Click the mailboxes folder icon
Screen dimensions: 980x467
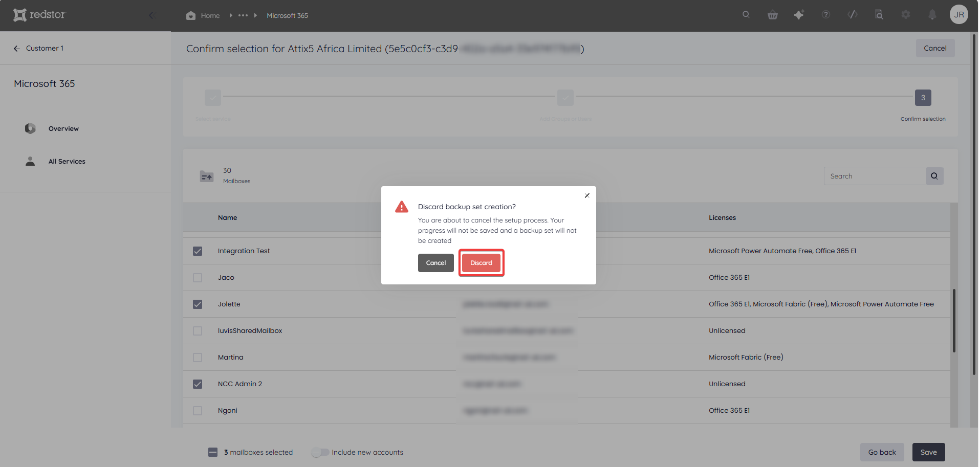(207, 176)
